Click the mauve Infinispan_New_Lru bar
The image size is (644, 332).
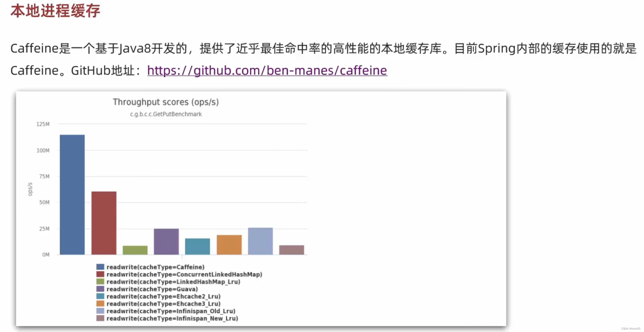click(292, 250)
